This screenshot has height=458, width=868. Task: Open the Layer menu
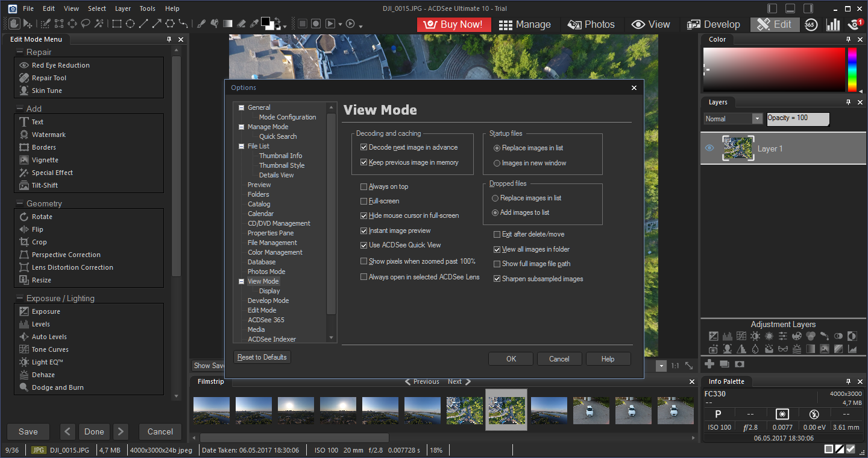[x=122, y=8]
